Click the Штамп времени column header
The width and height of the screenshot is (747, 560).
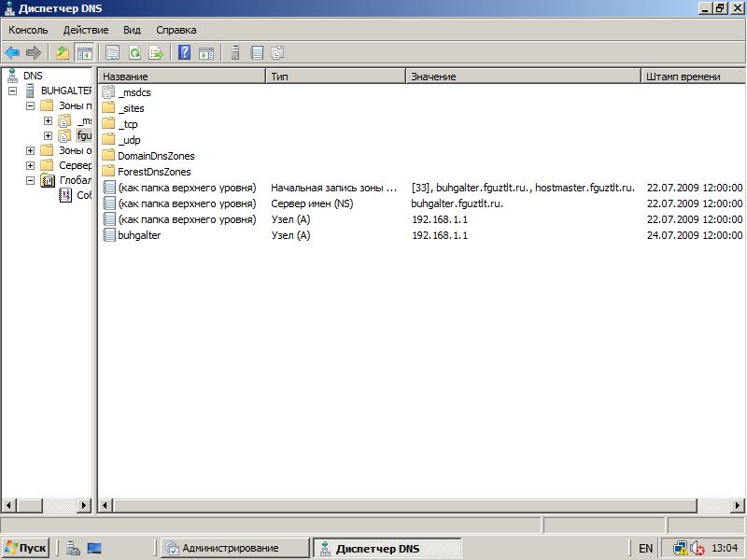(x=691, y=76)
